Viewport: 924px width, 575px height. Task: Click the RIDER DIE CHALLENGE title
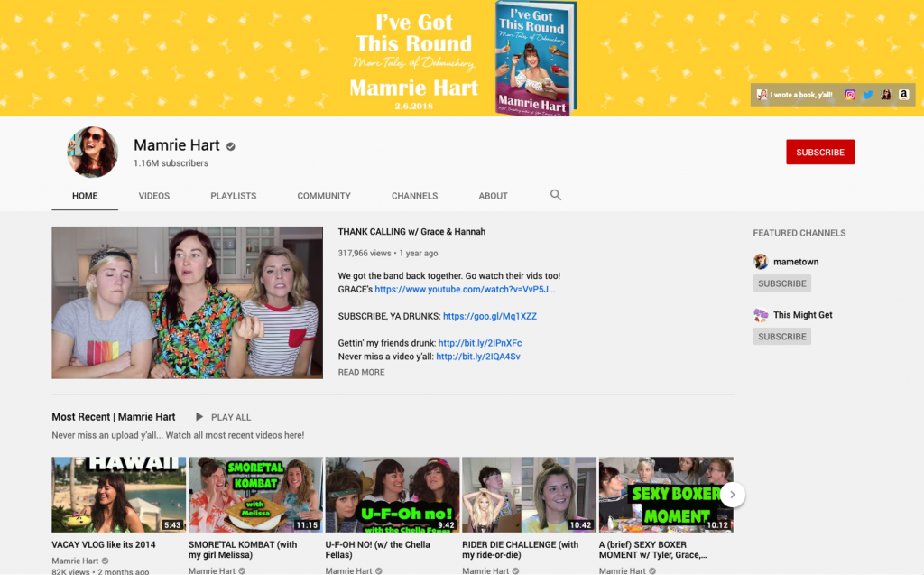click(x=521, y=550)
